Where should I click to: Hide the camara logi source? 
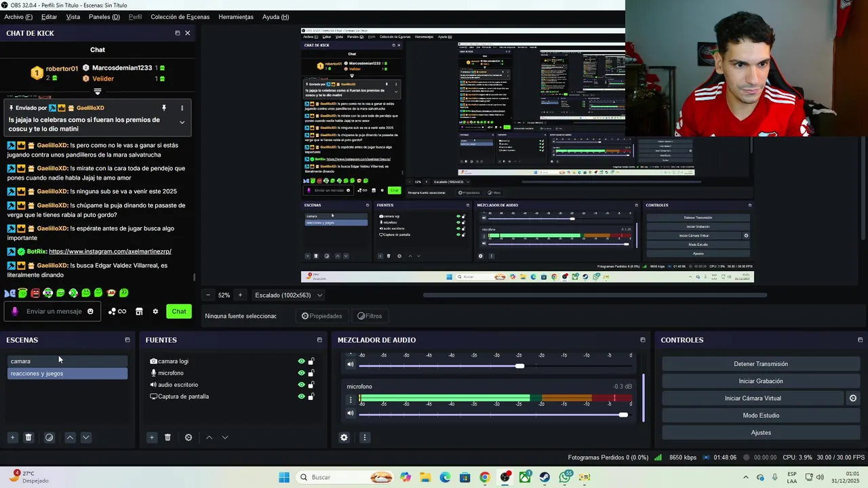click(x=301, y=361)
